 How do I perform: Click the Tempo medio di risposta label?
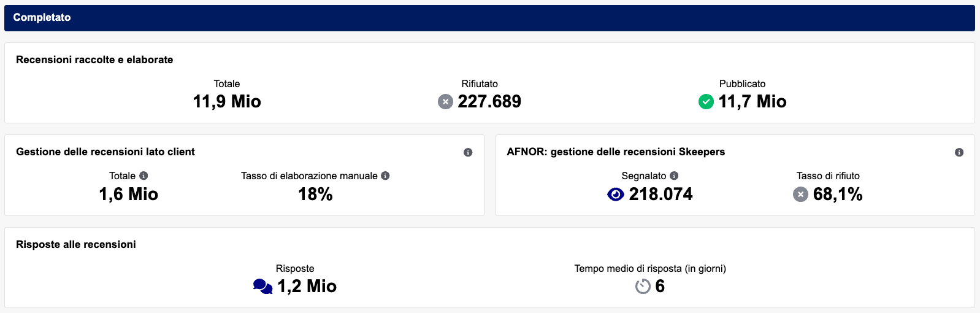(650, 268)
